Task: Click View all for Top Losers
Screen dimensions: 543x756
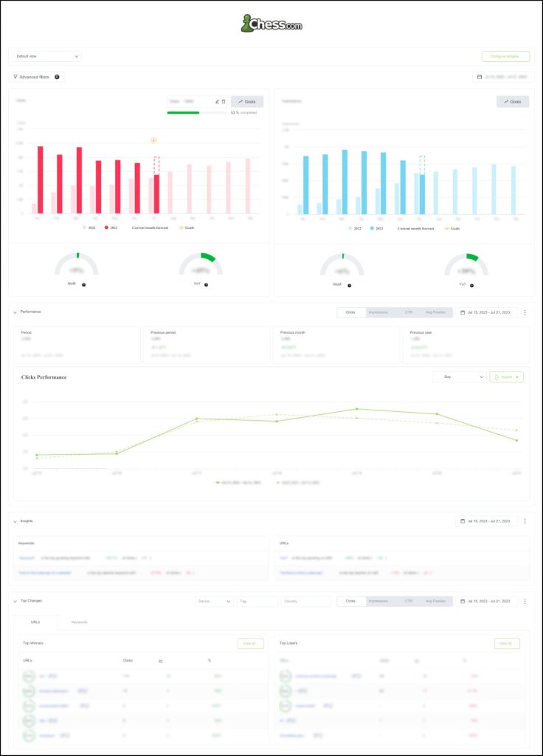Action: 506,643
